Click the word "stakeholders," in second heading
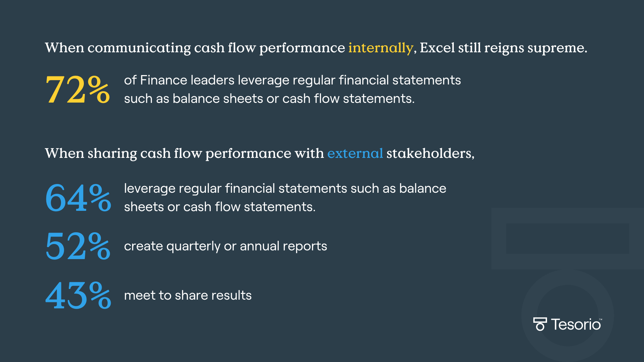This screenshot has height=362, width=644. tap(430, 154)
